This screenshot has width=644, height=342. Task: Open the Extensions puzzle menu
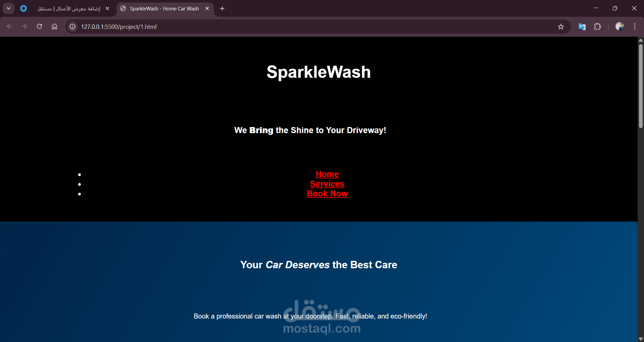pyautogui.click(x=597, y=26)
